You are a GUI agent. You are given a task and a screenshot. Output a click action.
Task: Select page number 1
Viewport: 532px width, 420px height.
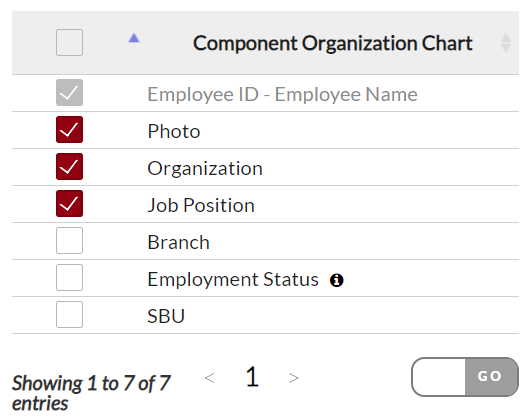click(x=252, y=377)
